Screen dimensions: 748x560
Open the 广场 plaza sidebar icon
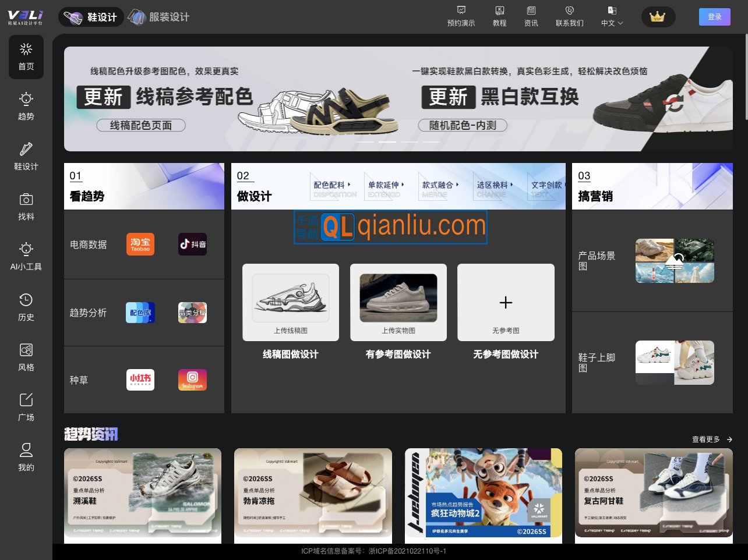(26, 407)
